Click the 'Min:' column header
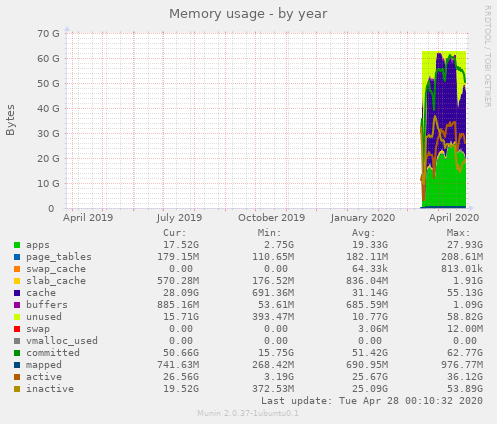Image resolution: width=497 pixels, height=424 pixels. pos(269,233)
